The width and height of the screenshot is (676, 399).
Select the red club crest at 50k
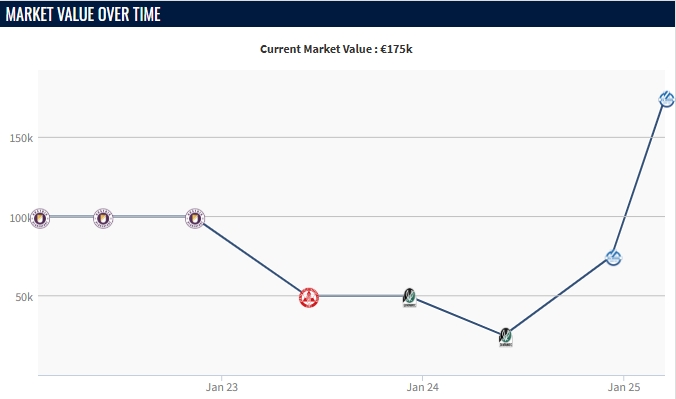click(x=309, y=298)
